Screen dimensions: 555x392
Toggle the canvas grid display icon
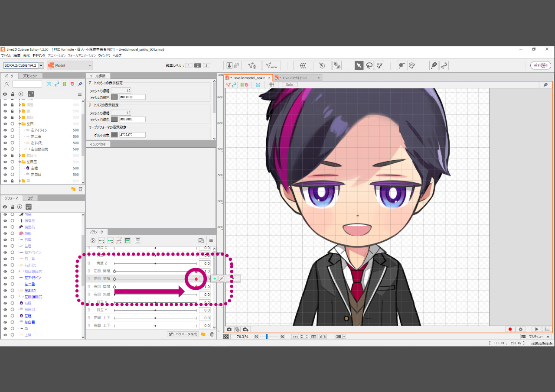click(x=271, y=84)
